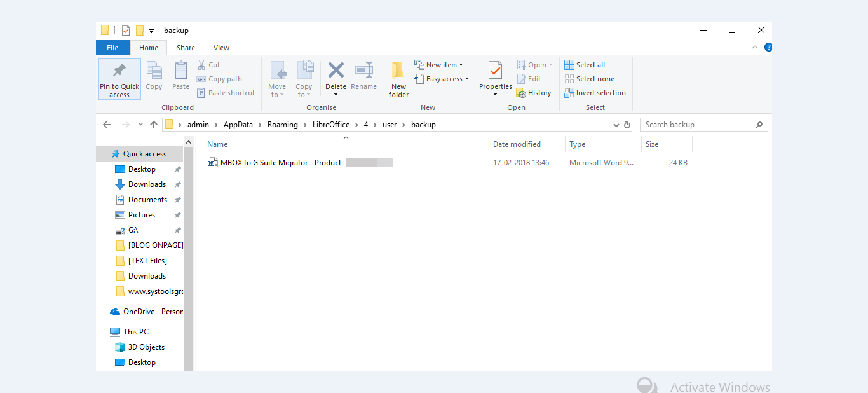Screen dimensions: 868x393
Task: Open Documents in navigation pane
Action: (147, 200)
